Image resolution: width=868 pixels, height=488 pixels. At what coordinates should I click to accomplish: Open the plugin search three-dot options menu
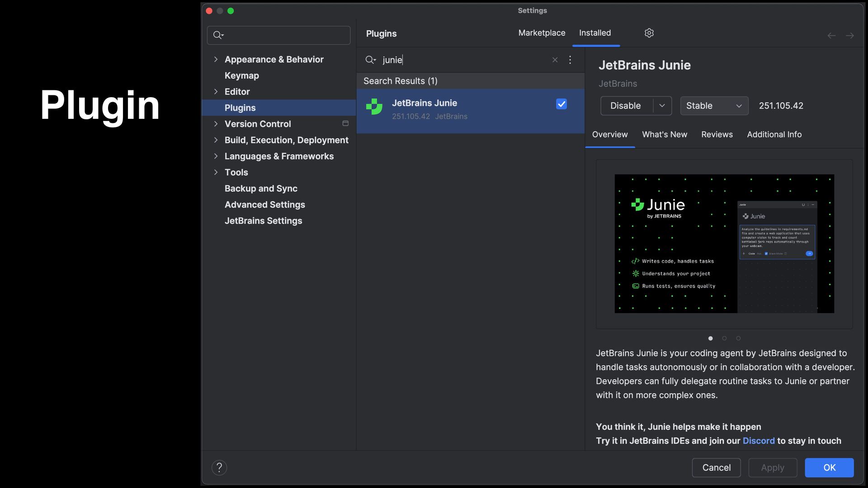click(570, 60)
